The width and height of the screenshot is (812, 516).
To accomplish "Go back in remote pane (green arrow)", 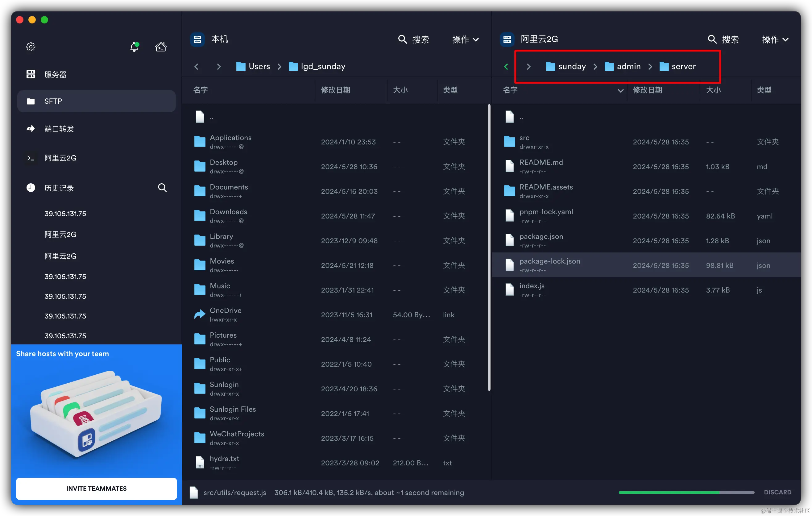I will [x=506, y=66].
